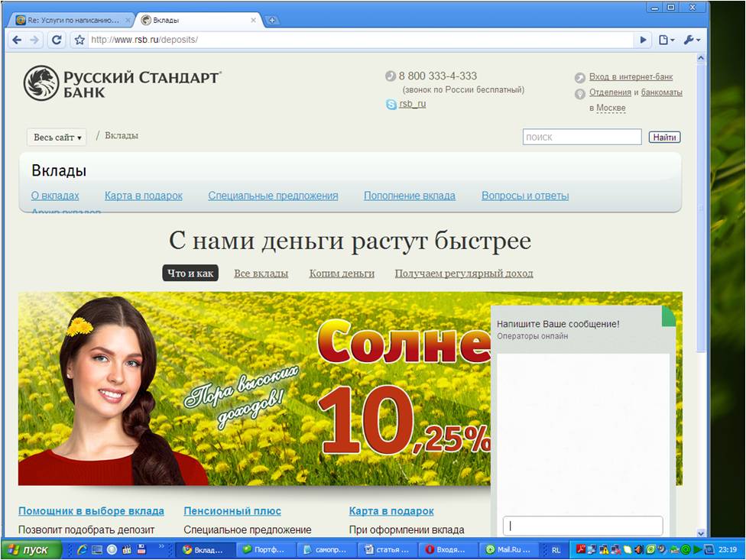Image resolution: width=746 pixels, height=560 pixels.
Task: Open 'Пополнение вклада' menu link
Action: [x=410, y=196]
